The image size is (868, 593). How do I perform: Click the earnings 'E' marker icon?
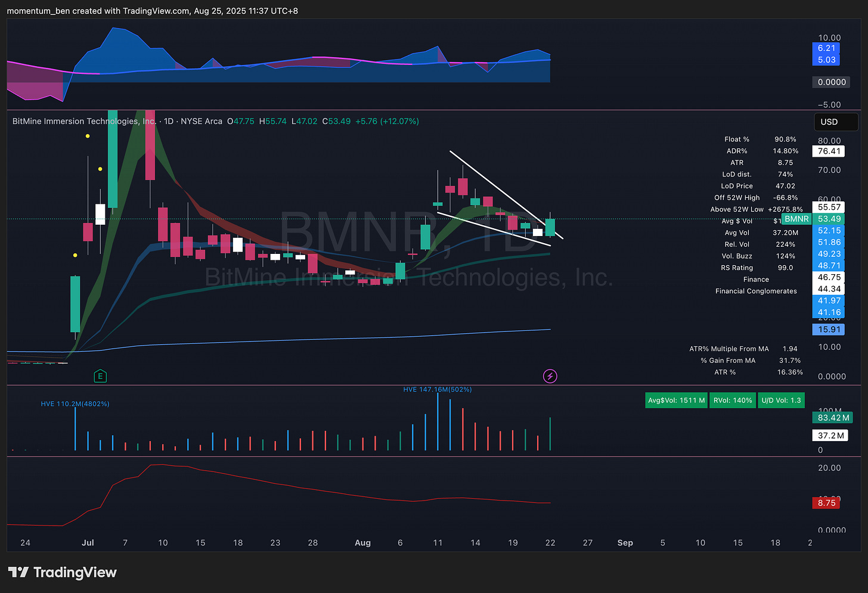pos(100,376)
